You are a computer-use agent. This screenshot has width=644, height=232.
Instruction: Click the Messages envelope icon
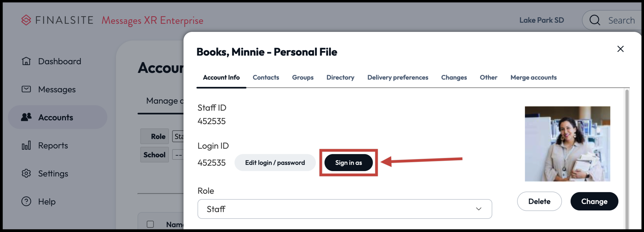pyautogui.click(x=26, y=89)
